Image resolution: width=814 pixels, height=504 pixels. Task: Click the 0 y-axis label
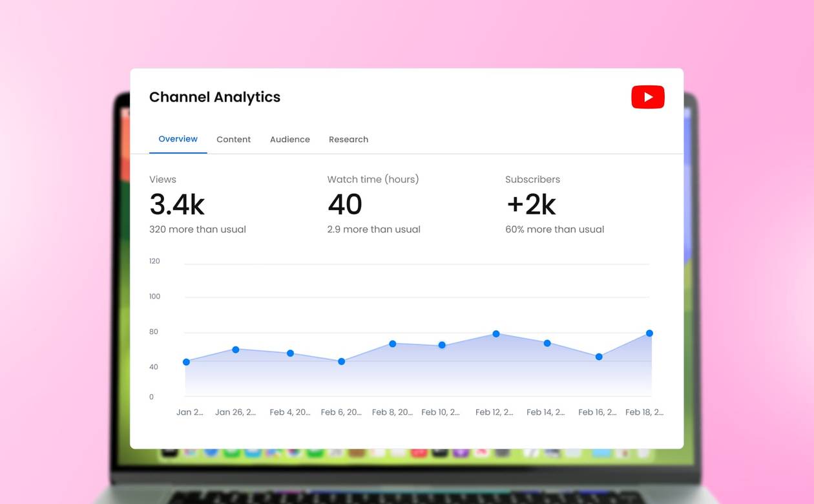[x=152, y=397]
